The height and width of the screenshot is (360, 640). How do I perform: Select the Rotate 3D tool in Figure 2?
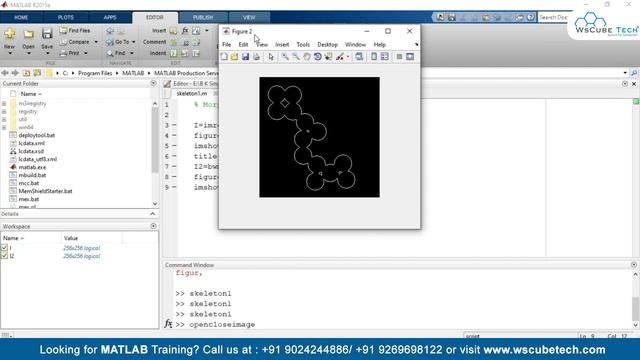pyautogui.click(x=317, y=57)
